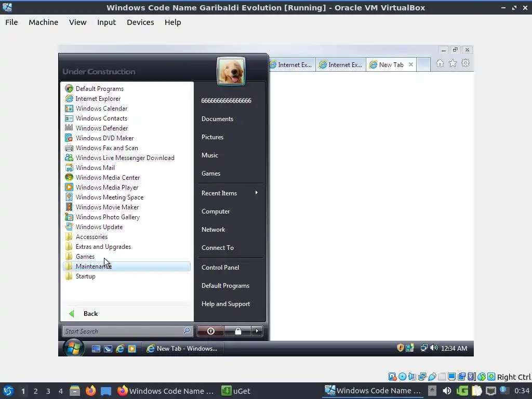Open the 6666666666666666 user folder

(x=227, y=100)
